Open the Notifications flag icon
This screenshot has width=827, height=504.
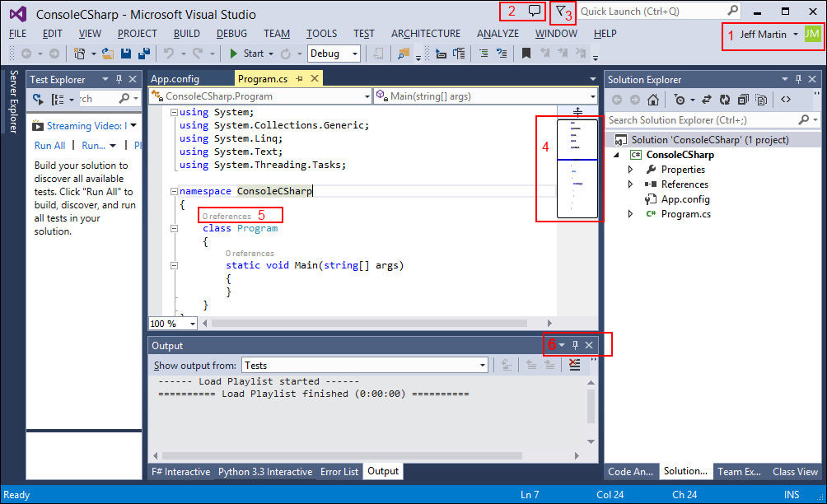[x=561, y=11]
